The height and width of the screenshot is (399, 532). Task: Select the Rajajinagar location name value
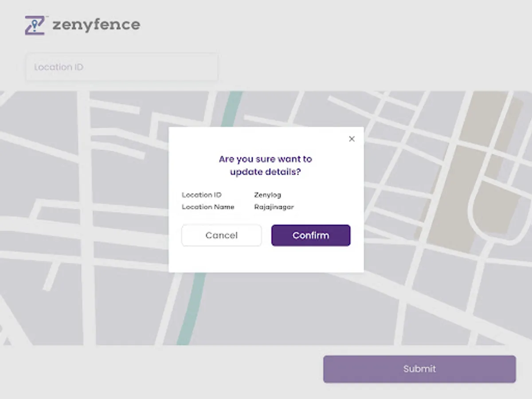(274, 207)
